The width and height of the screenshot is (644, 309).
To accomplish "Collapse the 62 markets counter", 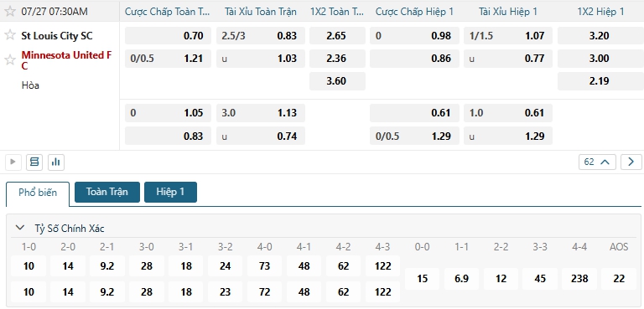I will pyautogui.click(x=597, y=162).
